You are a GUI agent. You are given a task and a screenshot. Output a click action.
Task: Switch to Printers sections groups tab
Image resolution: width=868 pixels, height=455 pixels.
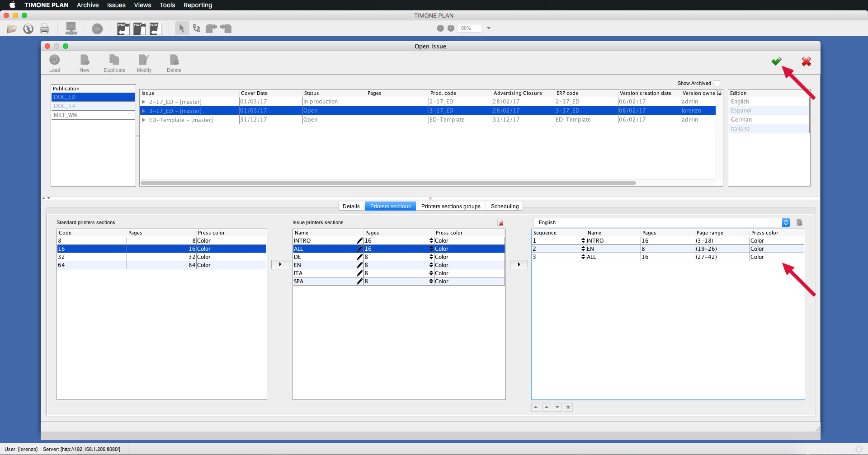[x=451, y=206]
